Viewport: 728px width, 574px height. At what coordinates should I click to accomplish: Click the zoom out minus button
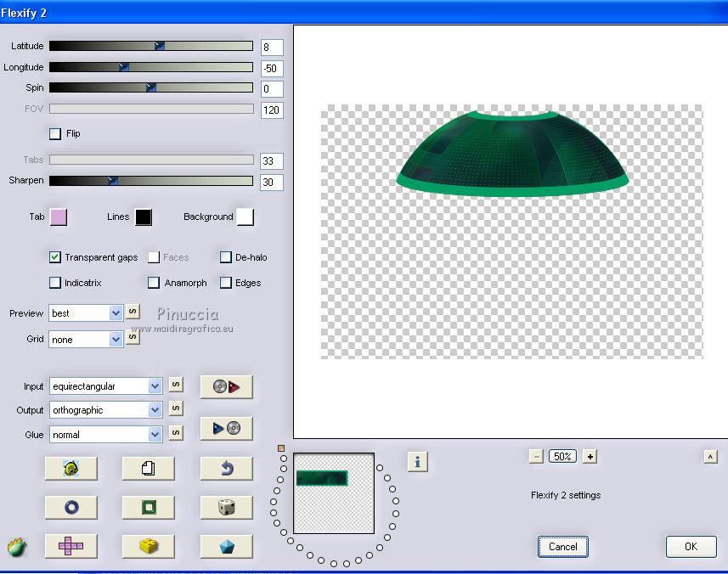pyautogui.click(x=536, y=457)
